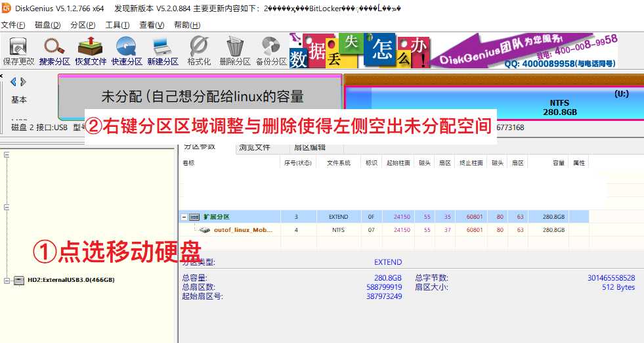
Task: Go to next disk with right arrow
Action: coord(23,82)
